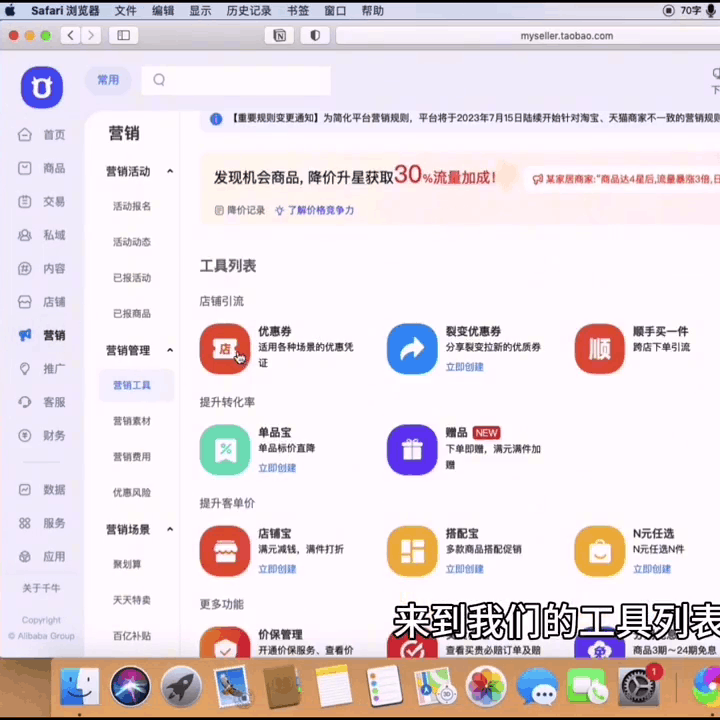The image size is (720, 720).
Task: Click the privacy shield icon in Safari
Action: coord(315,35)
